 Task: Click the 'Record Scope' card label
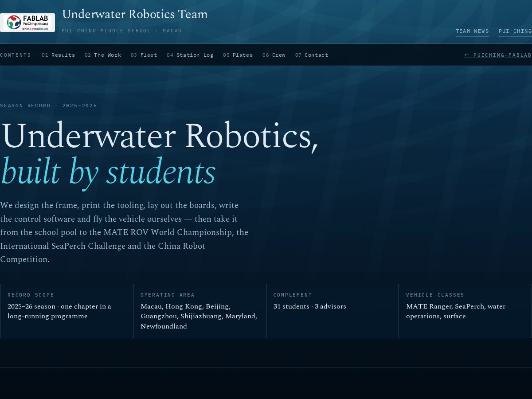[x=31, y=295]
